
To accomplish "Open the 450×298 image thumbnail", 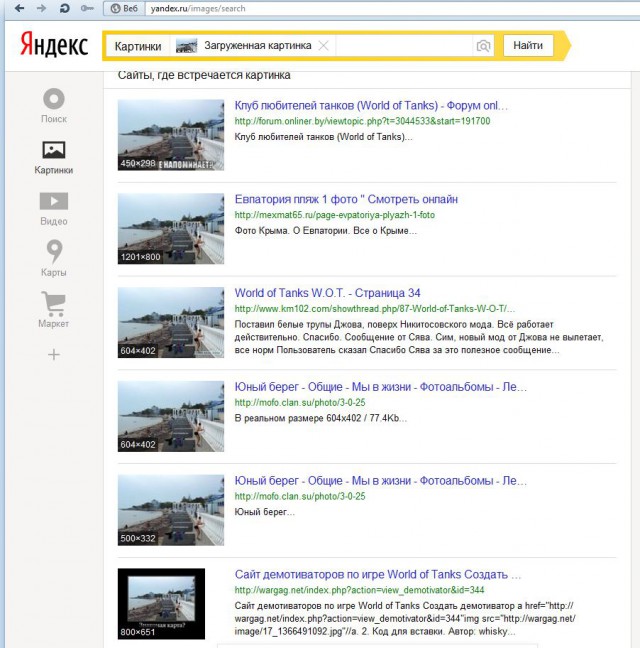I will (x=171, y=135).
